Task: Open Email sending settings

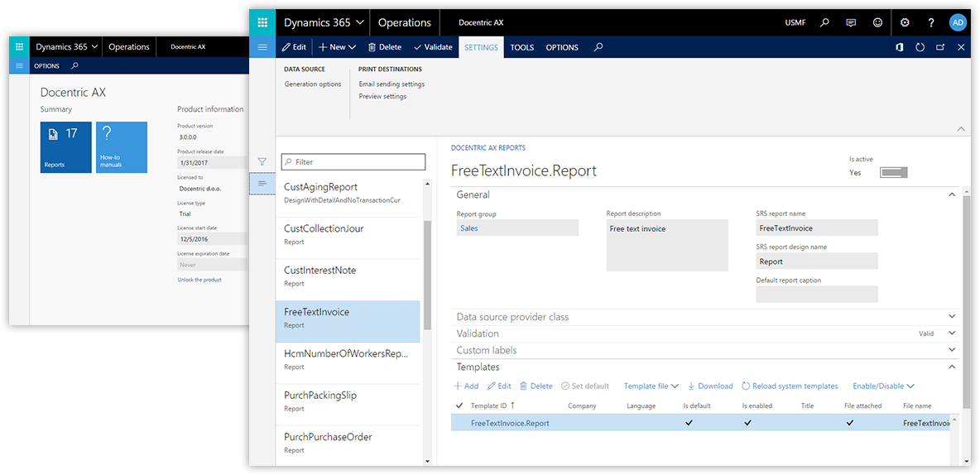Action: click(392, 84)
